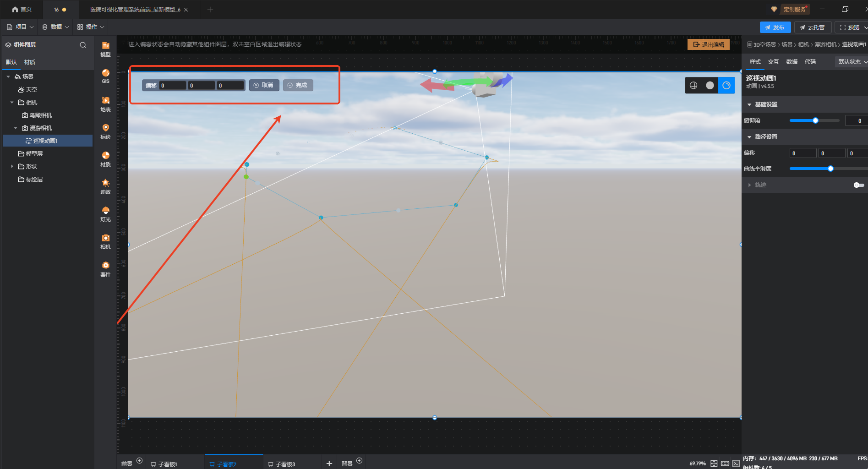Collapse the 基础设置 section
The width and height of the screenshot is (868, 469).
[x=749, y=105]
